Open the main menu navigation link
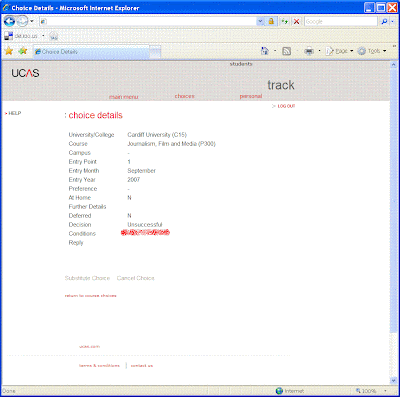Screen dimensions: 400x397 (x=124, y=97)
